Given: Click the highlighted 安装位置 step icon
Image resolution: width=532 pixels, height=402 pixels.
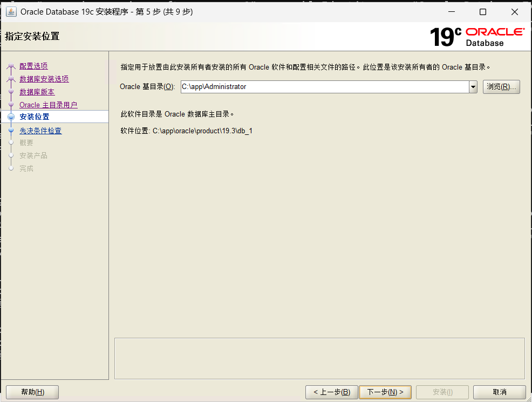Looking at the screenshot, I should pos(11,117).
